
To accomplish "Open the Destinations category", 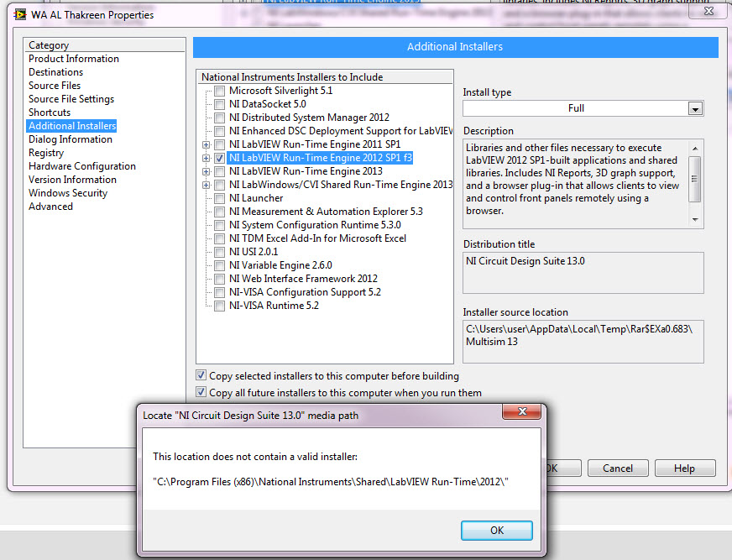I will click(x=55, y=72).
